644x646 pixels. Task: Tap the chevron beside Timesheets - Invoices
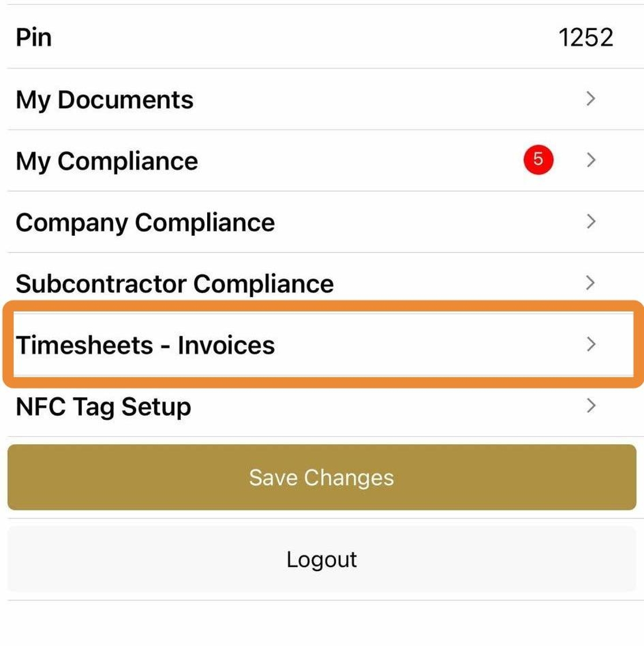590,344
